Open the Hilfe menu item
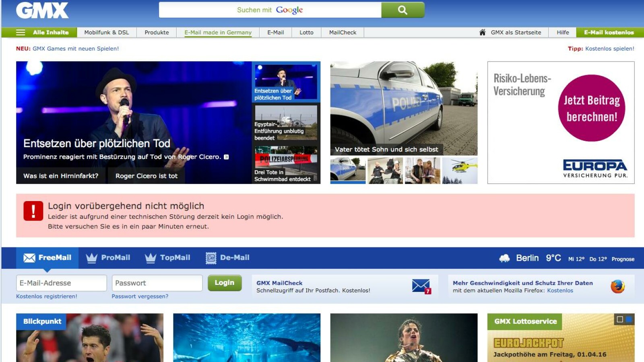 (563, 33)
